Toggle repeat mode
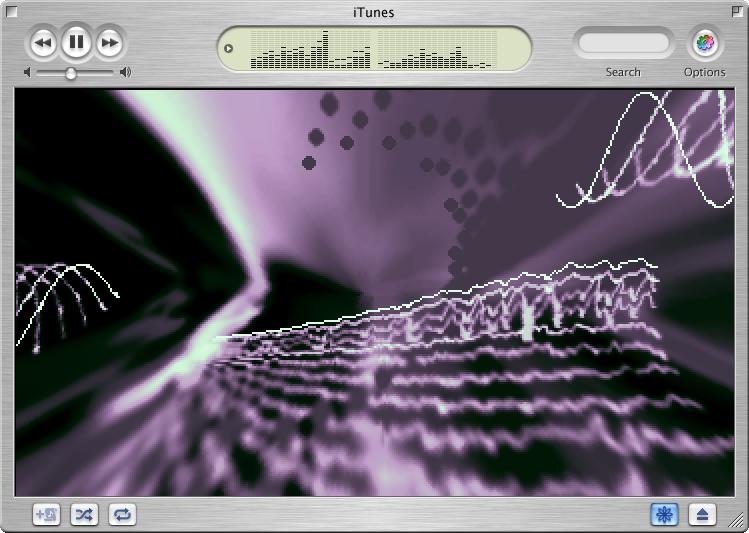The height and width of the screenshot is (533, 749). (122, 514)
